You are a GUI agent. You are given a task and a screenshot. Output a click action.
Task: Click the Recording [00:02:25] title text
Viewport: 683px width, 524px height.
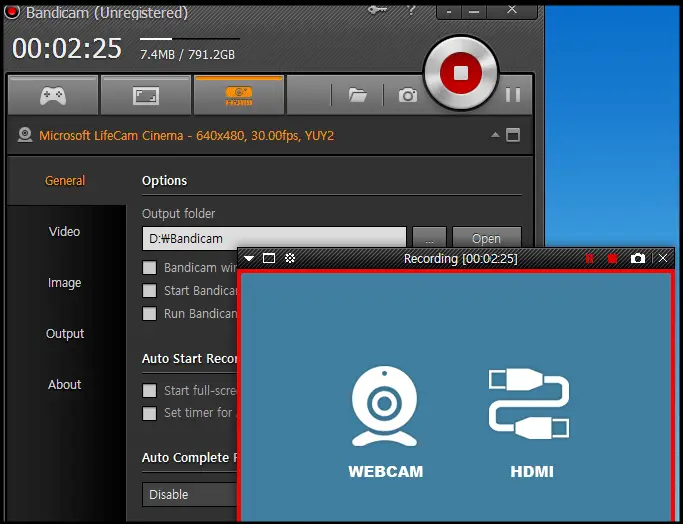[460, 259]
